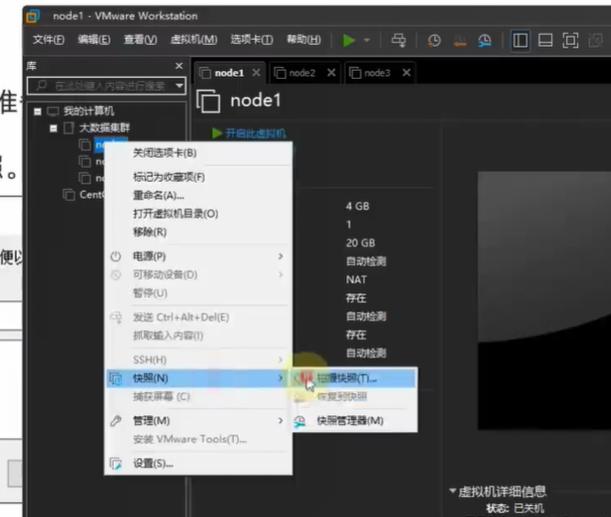Screen dimensions: 611x517
Task: Choose 设置(S)... menu entry
Action: point(198,463)
